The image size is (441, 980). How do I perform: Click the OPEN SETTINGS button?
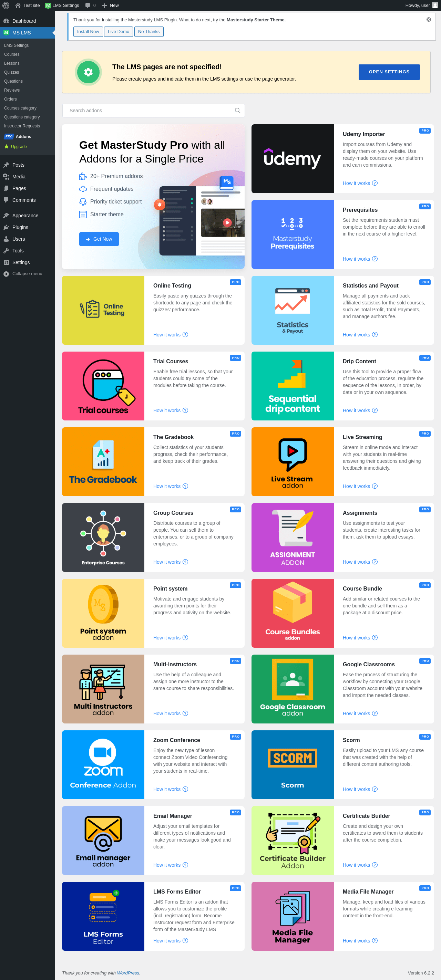coord(389,72)
